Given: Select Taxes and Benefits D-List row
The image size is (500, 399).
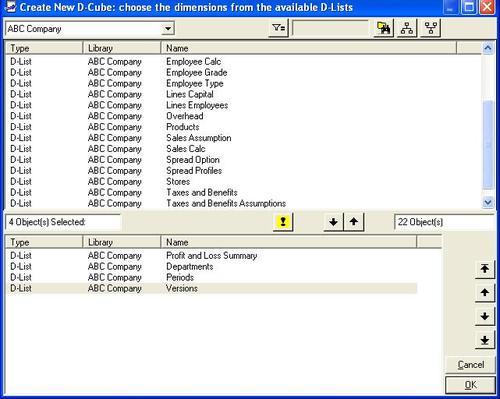Looking at the screenshot, I should (x=243, y=192).
